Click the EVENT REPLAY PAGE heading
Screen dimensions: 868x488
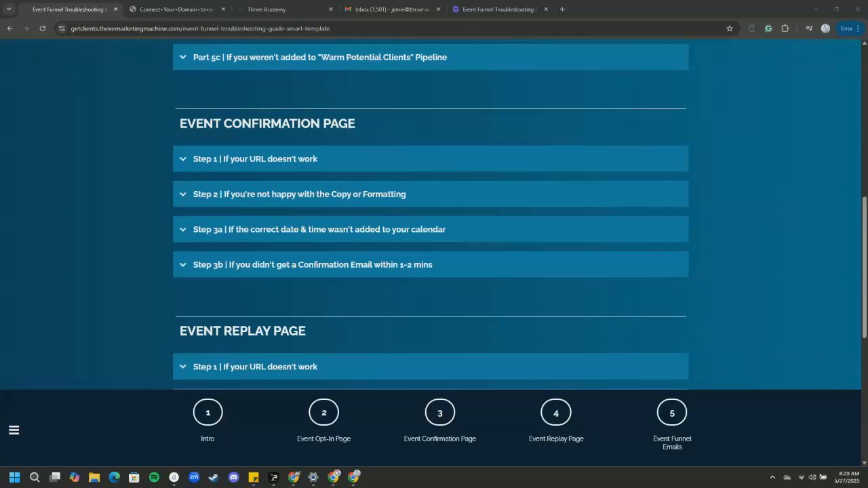pos(243,331)
